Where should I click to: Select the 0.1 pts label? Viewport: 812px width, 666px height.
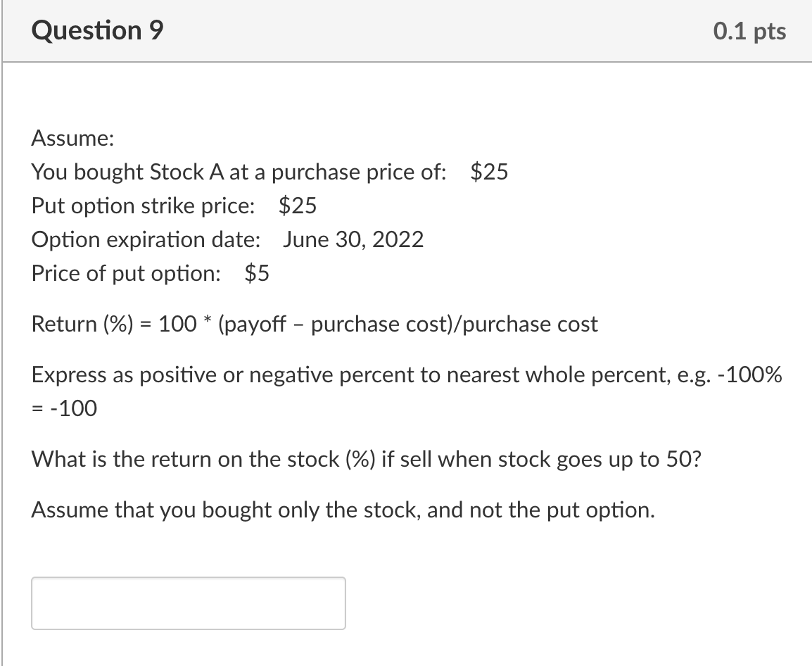[x=750, y=30]
